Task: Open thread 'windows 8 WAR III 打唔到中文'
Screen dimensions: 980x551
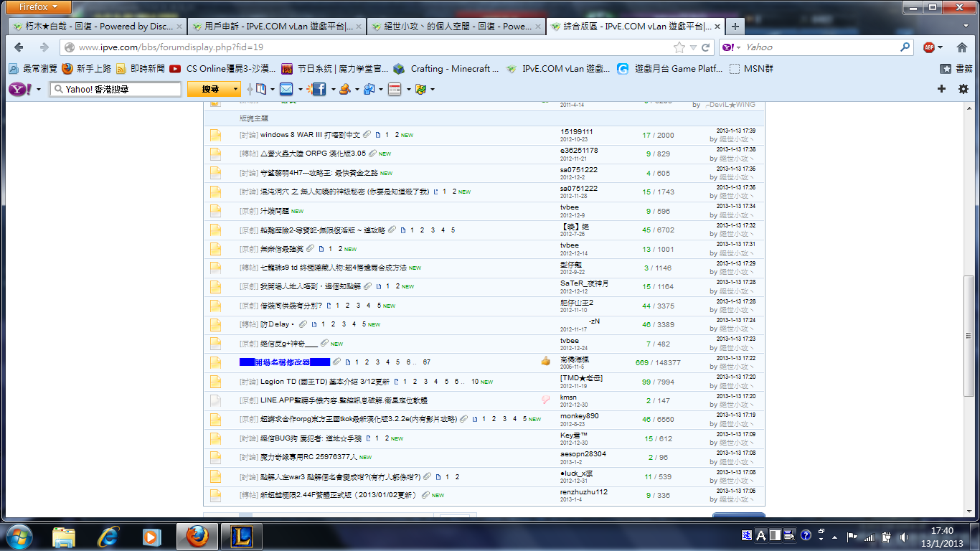Action: 310,135
